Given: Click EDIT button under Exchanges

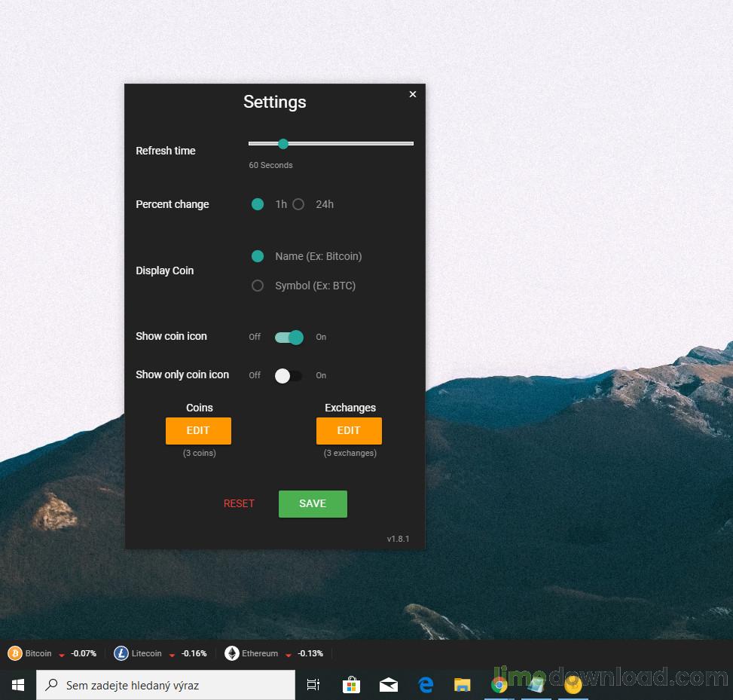Looking at the screenshot, I should click(x=349, y=430).
